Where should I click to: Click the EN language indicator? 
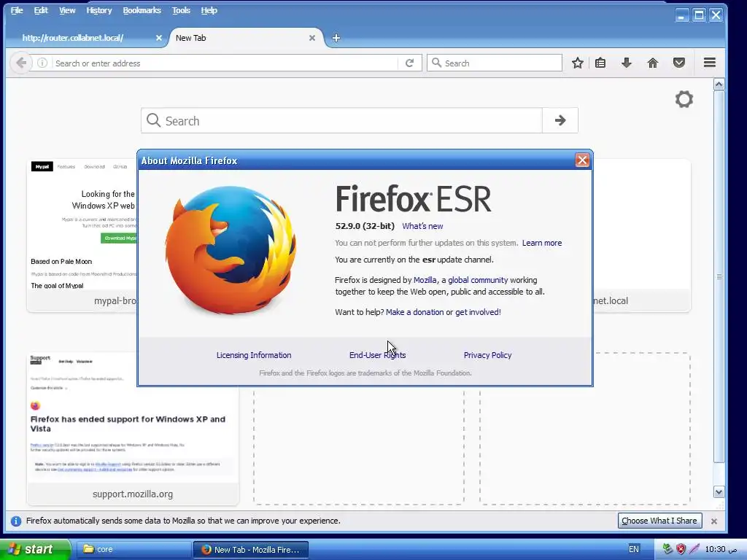click(x=634, y=549)
